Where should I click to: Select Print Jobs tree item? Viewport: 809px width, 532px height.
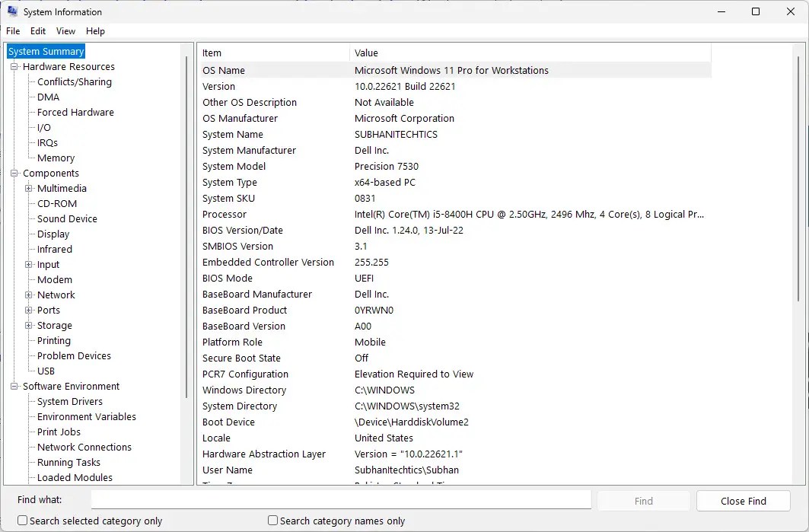coord(59,432)
